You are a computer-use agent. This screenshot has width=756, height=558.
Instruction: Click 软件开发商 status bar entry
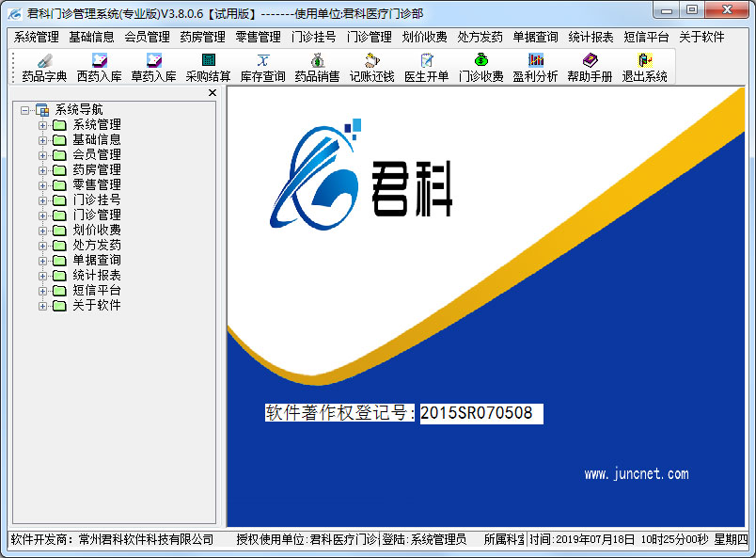112,540
